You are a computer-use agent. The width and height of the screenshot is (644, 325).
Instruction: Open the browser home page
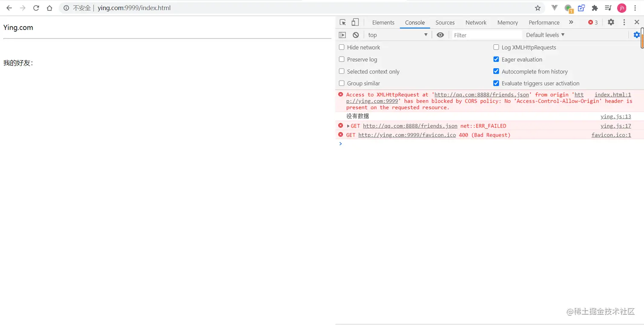[x=49, y=8]
